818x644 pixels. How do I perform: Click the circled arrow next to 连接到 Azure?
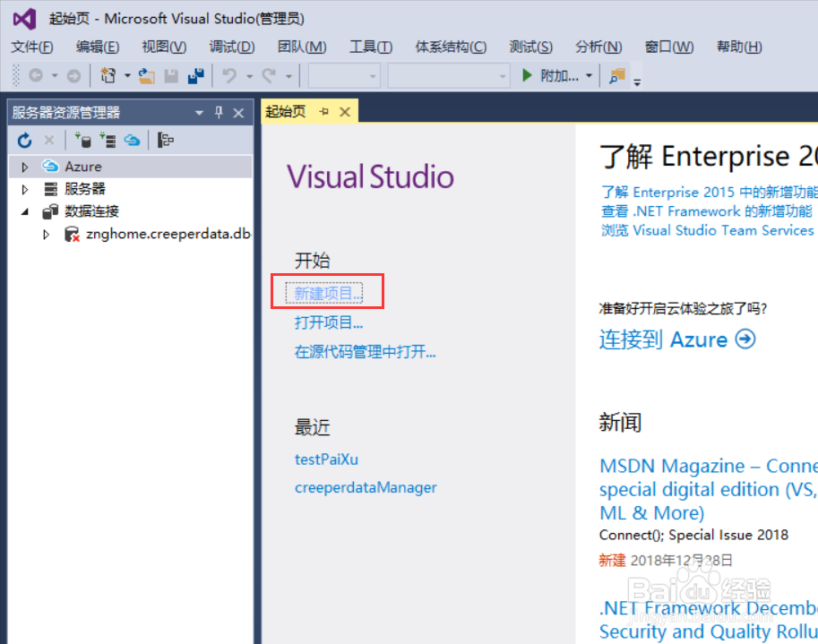(745, 339)
